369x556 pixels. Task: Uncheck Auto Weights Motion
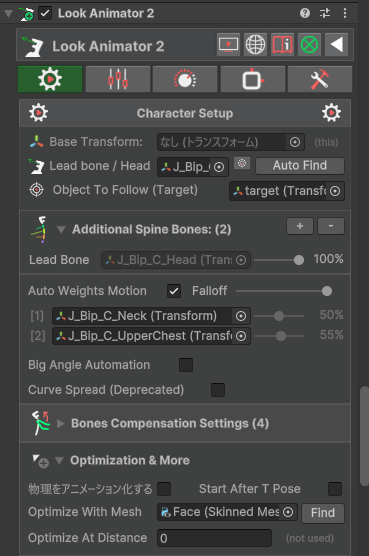[x=174, y=291]
